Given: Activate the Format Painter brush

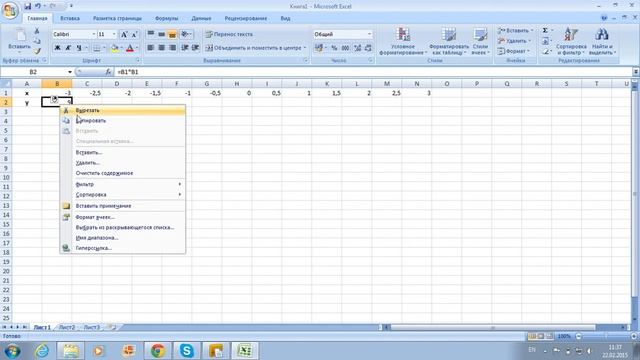Looking at the screenshot, I should coord(37,51).
